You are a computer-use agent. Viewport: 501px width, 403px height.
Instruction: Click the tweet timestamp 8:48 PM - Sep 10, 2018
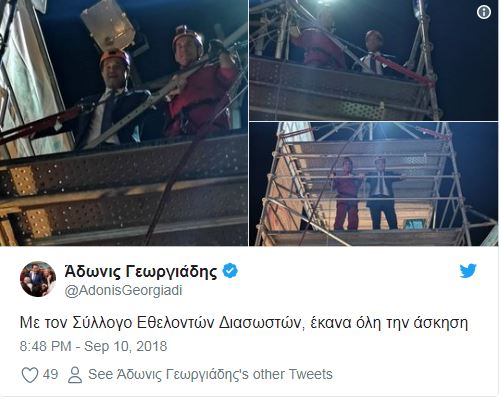pos(93,346)
